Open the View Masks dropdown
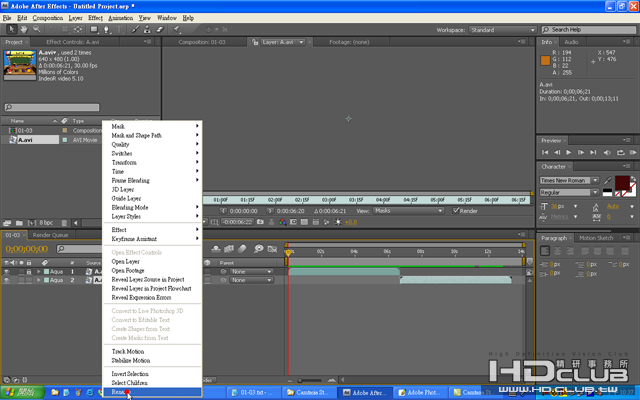Image resolution: width=640 pixels, height=400 pixels. coord(408,211)
